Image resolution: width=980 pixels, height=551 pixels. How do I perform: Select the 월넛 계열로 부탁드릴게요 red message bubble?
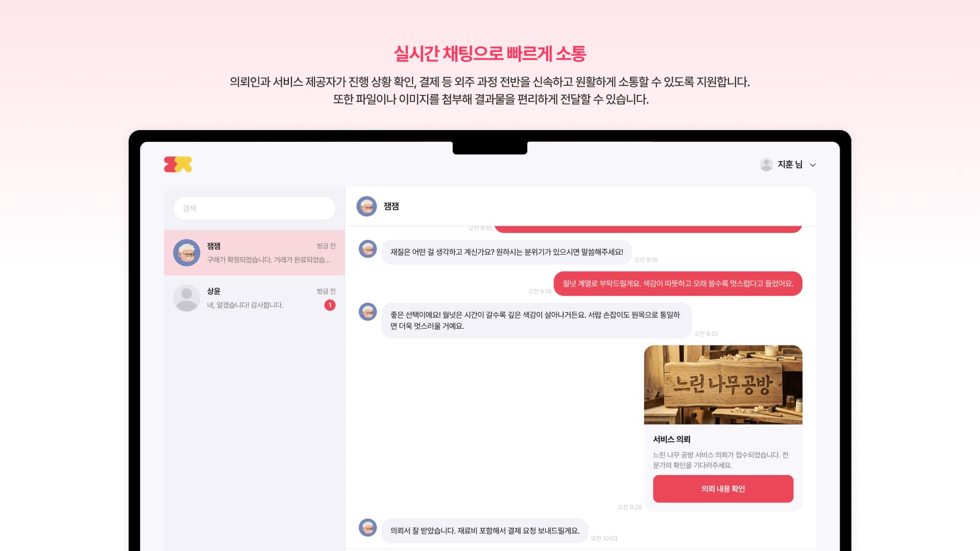[x=678, y=284]
